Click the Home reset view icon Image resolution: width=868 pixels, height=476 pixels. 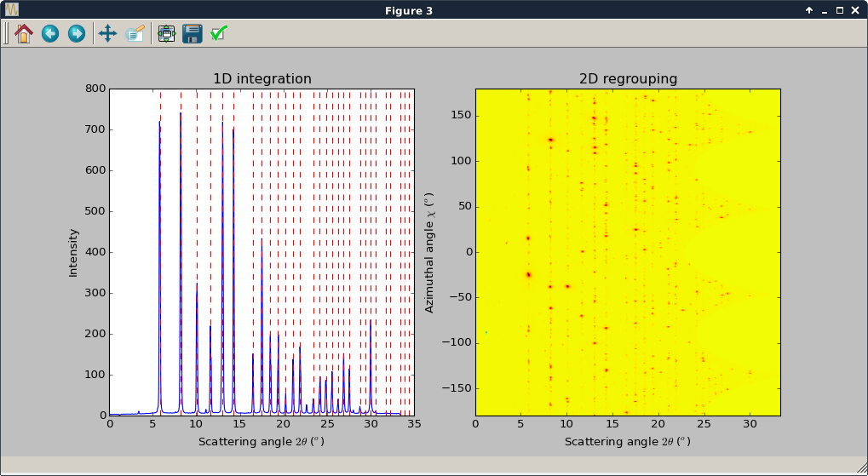(24, 33)
